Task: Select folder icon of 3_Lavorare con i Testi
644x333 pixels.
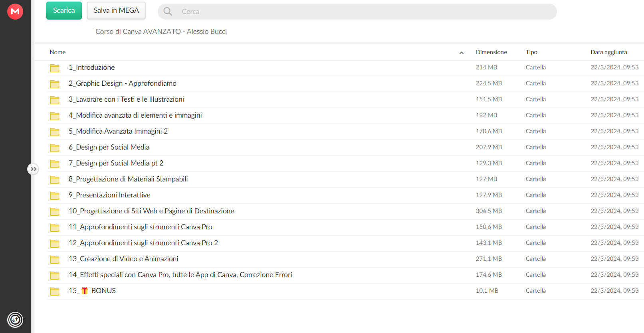Action: pos(55,100)
